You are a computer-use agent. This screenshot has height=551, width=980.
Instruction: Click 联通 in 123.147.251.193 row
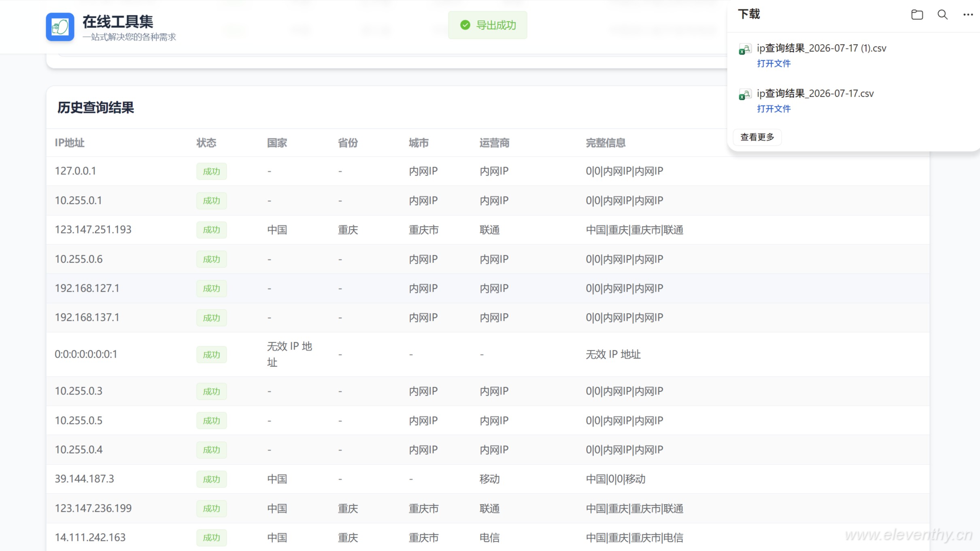489,230
